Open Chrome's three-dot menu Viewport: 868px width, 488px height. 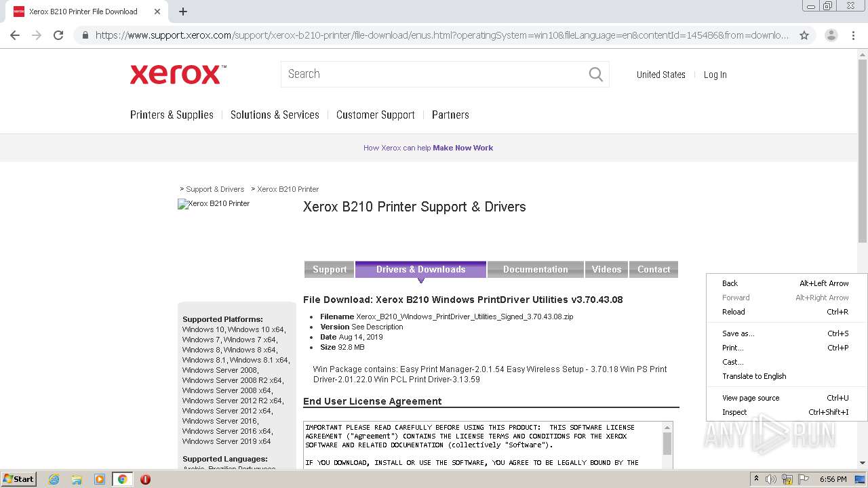853,35
